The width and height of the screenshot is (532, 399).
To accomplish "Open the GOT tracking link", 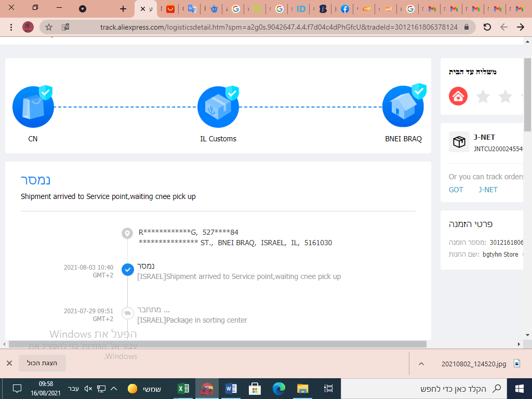I will pos(456,190).
